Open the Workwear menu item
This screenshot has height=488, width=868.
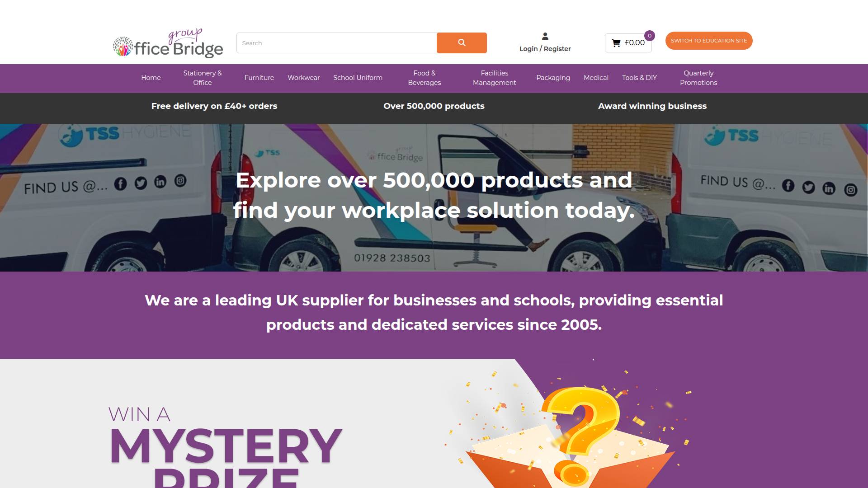coord(303,78)
